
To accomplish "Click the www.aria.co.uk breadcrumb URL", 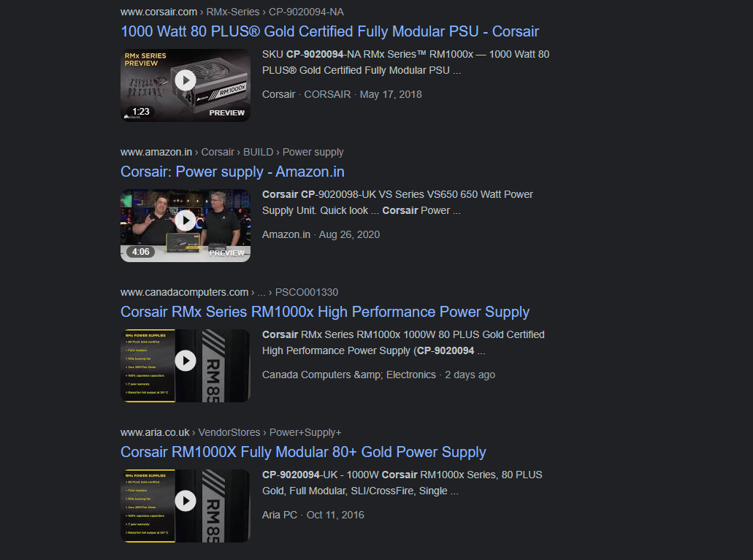I will pos(155,433).
